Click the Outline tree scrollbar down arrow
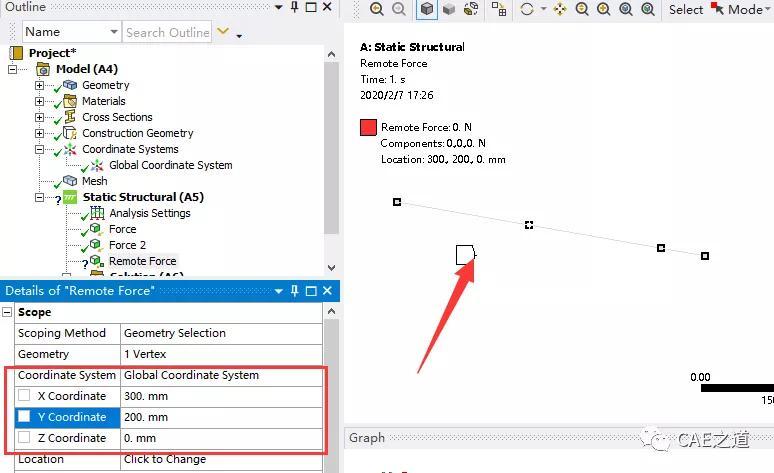The height and width of the screenshot is (473, 774). tap(332, 268)
